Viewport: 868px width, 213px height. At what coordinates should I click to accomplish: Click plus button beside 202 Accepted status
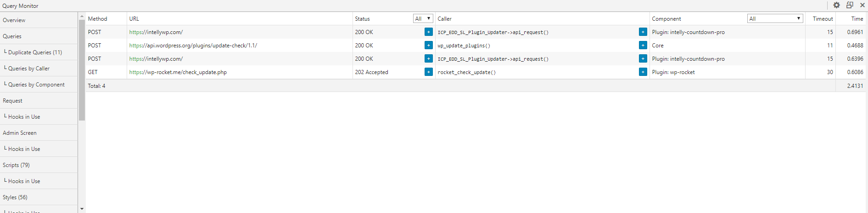click(x=428, y=72)
